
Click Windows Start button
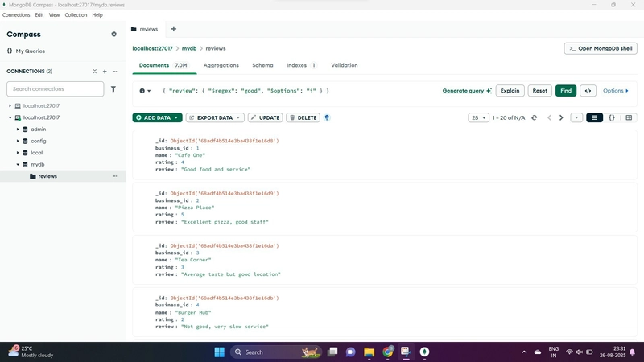(219, 352)
